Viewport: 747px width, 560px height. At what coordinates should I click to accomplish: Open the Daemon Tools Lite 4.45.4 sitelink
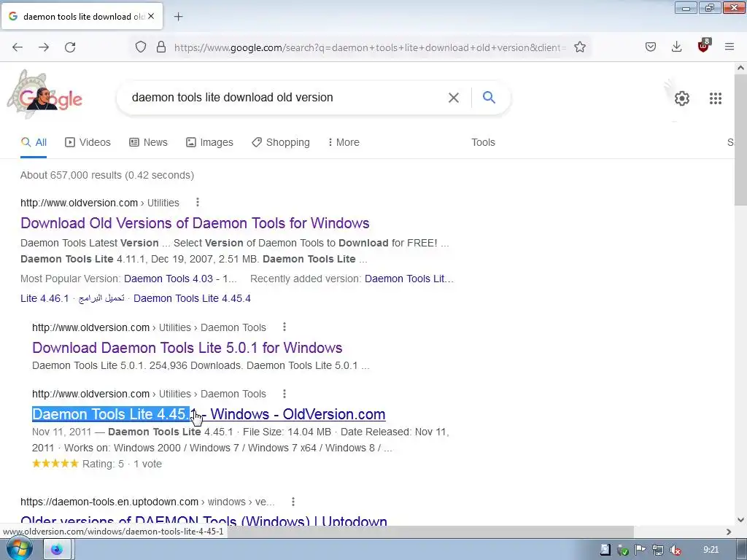pyautogui.click(x=192, y=298)
